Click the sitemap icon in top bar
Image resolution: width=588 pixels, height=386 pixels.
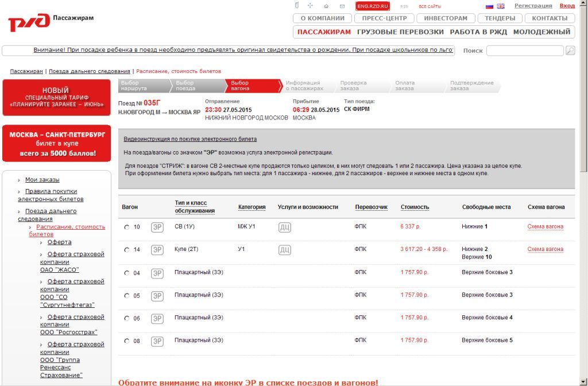click(x=311, y=6)
